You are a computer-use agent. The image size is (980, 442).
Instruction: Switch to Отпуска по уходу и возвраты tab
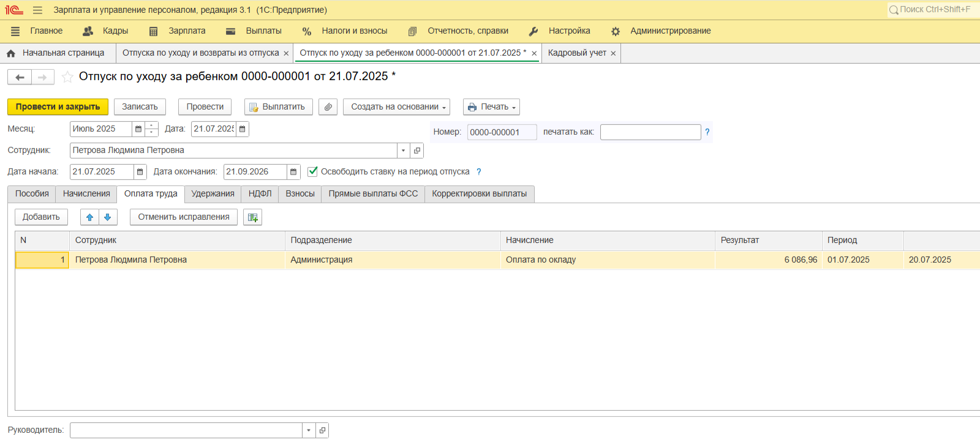[200, 53]
